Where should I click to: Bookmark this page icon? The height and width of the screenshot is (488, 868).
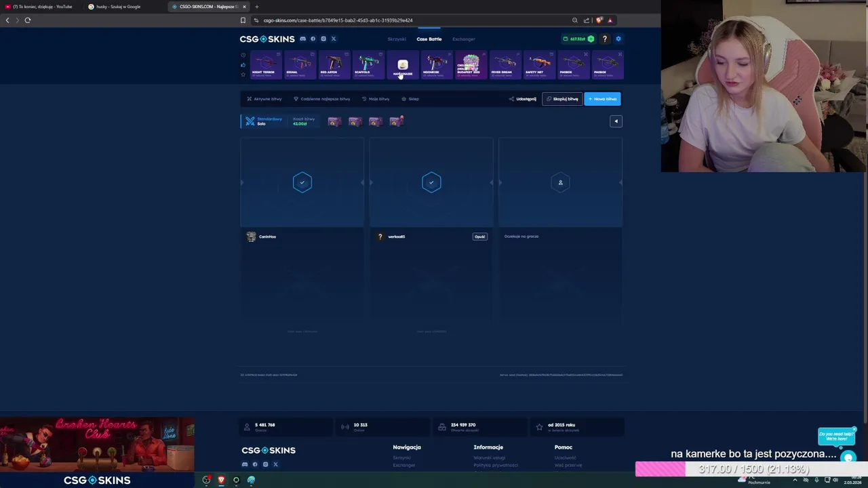pos(243,20)
